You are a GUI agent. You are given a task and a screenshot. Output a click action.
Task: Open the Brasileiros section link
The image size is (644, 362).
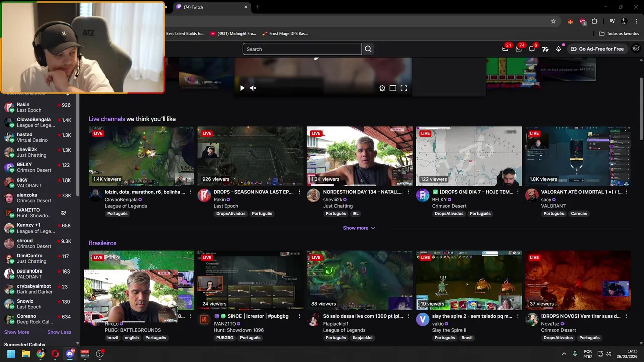pos(102,243)
